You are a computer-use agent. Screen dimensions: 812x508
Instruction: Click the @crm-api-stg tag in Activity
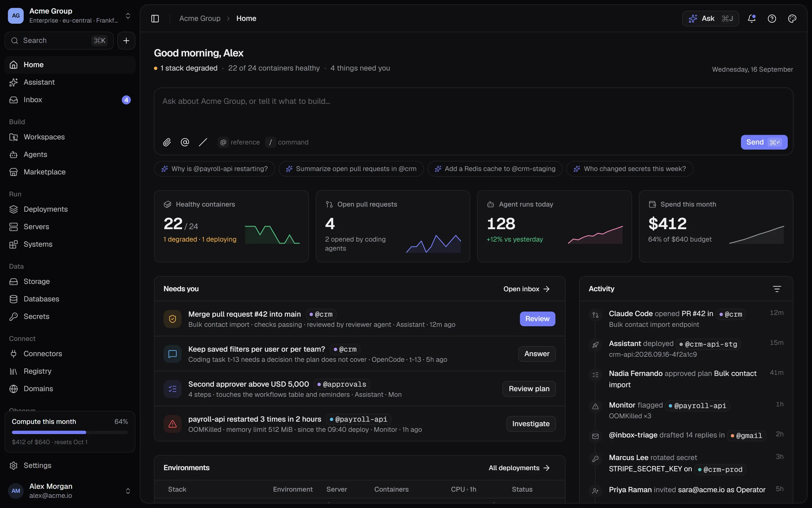point(708,344)
